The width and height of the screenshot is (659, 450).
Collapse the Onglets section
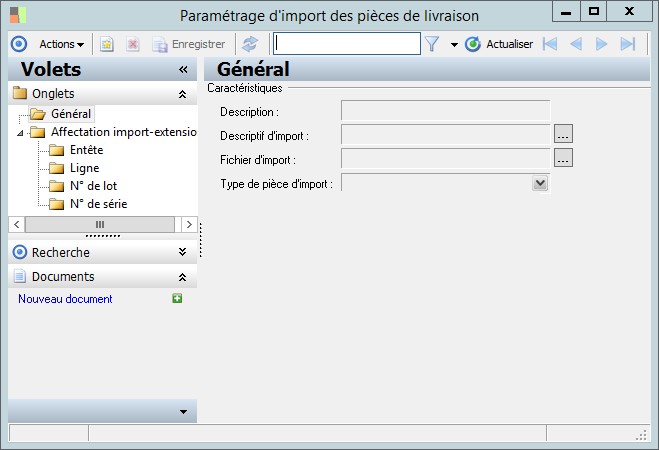click(x=182, y=94)
